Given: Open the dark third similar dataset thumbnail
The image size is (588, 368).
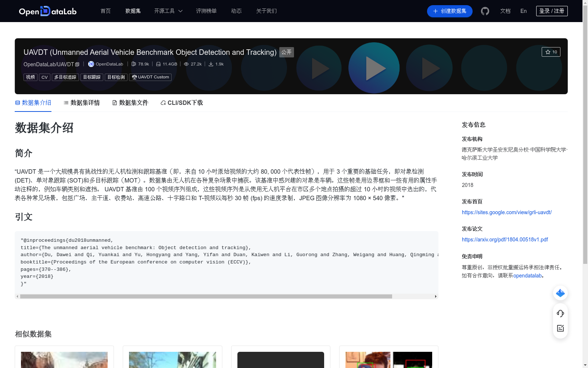Looking at the screenshot, I should (x=281, y=360).
